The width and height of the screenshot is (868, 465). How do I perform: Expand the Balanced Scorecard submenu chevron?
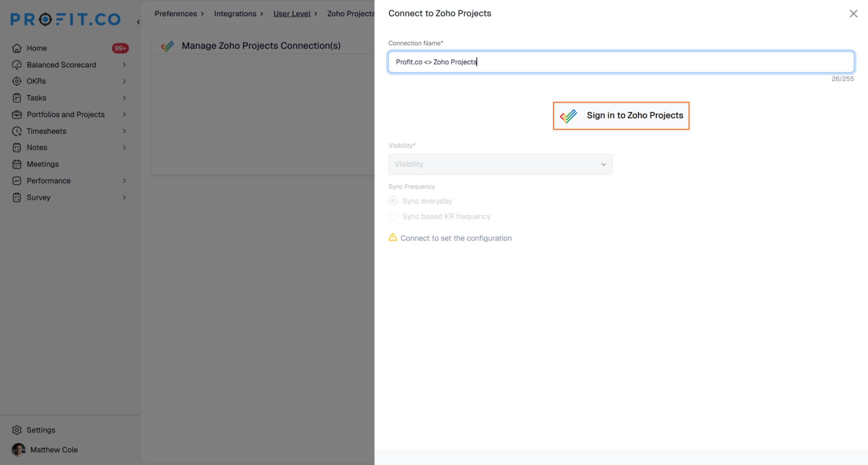point(124,65)
